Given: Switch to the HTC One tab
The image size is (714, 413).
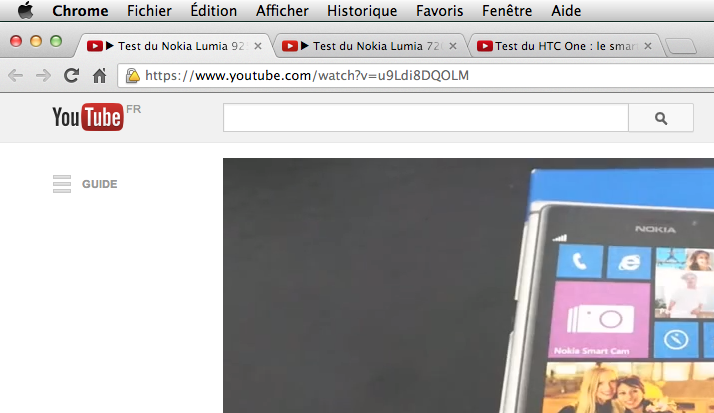Looking at the screenshot, I should tap(565, 46).
